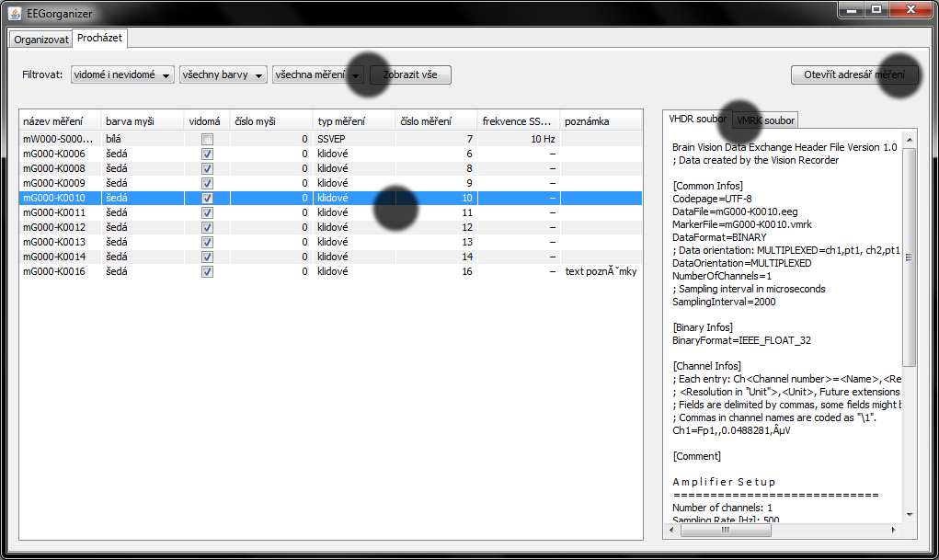Expand the 'všechny barvy' color filter

point(223,74)
